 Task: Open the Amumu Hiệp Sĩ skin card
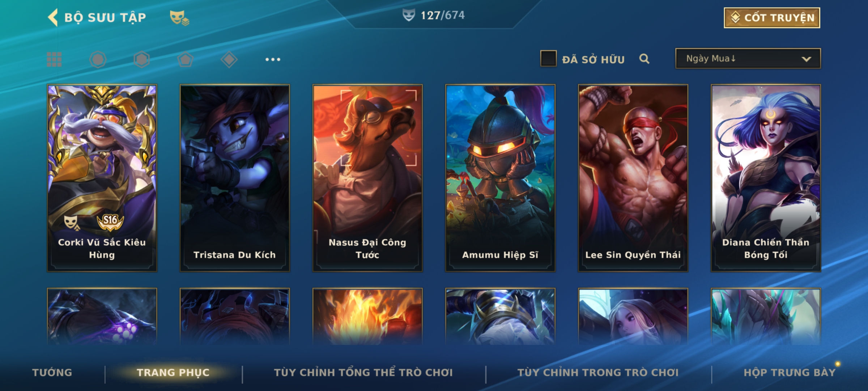500,178
